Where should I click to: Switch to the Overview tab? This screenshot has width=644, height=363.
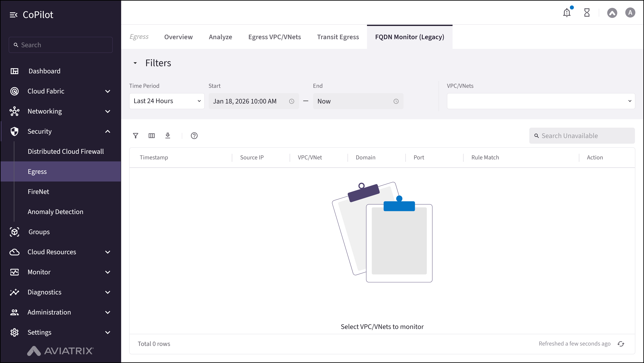178,37
